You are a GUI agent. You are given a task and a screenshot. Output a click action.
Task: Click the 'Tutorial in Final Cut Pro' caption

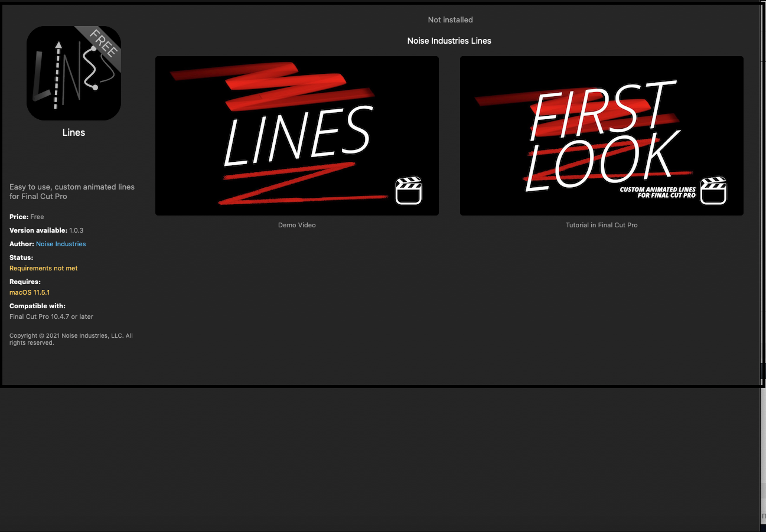click(602, 225)
